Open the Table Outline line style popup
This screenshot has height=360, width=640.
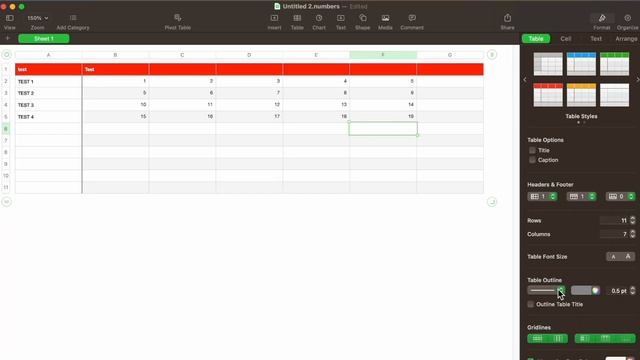coord(546,291)
